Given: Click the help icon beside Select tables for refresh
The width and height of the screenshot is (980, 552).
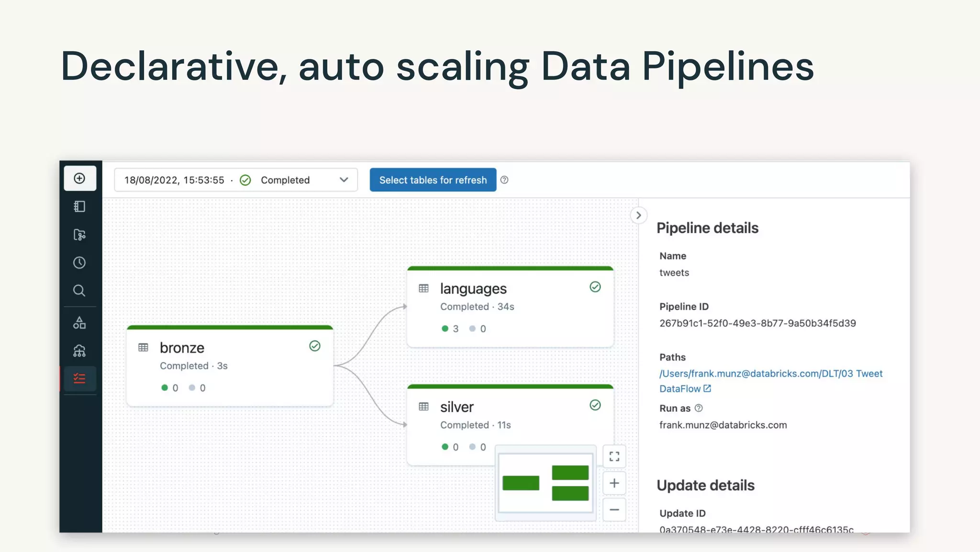Looking at the screenshot, I should (x=504, y=180).
